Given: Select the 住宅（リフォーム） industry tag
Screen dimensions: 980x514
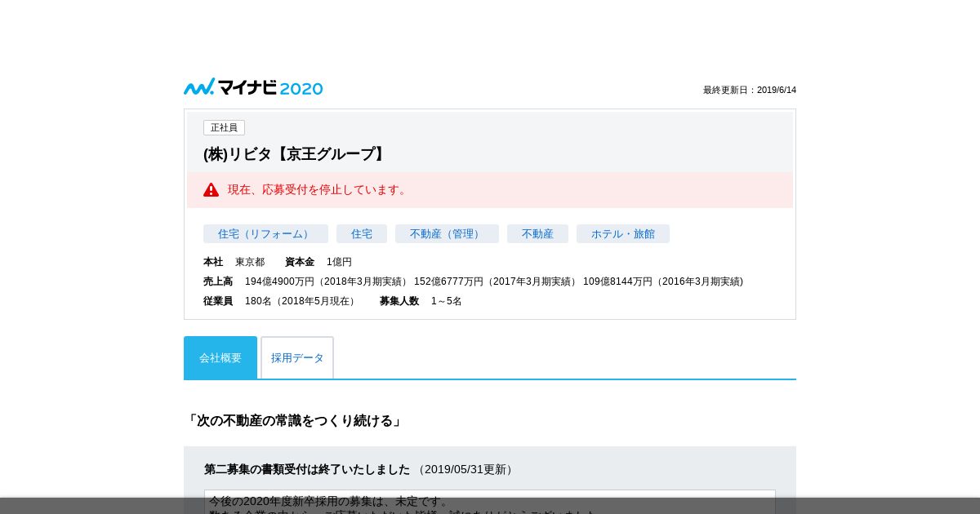Looking at the screenshot, I should 265,233.
